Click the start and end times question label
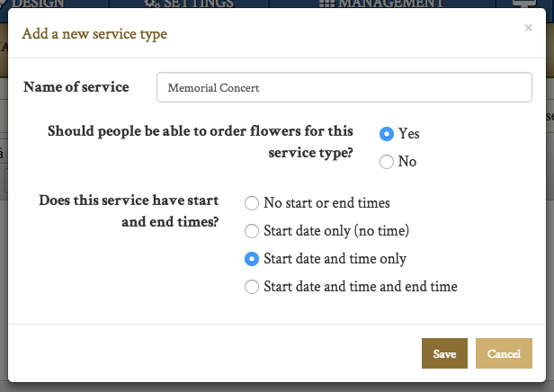The height and width of the screenshot is (392, 554). [130, 210]
